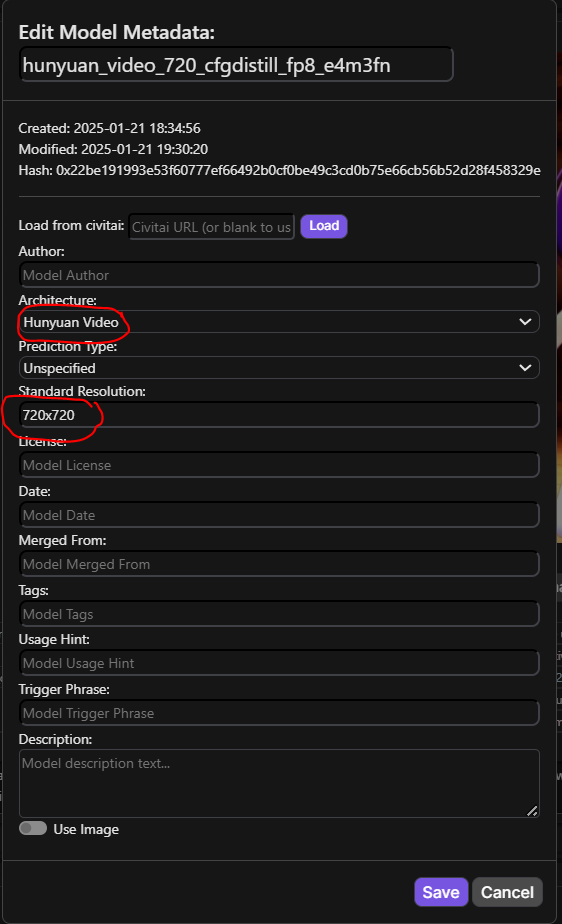Open the Prediction Type Unspecified dropdown
The image size is (562, 924).
[279, 368]
